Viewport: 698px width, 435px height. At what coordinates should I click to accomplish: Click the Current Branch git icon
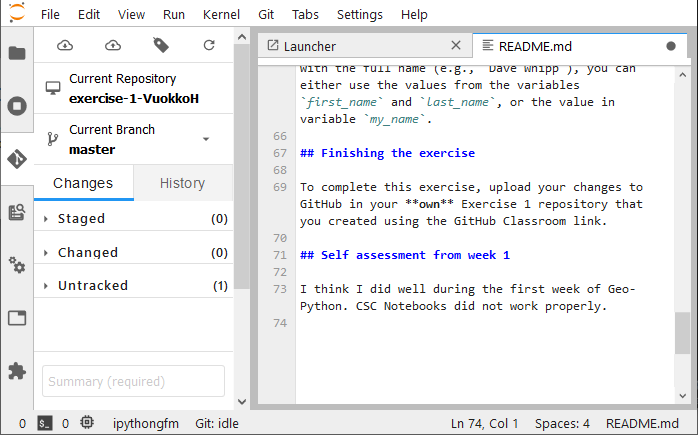53,139
